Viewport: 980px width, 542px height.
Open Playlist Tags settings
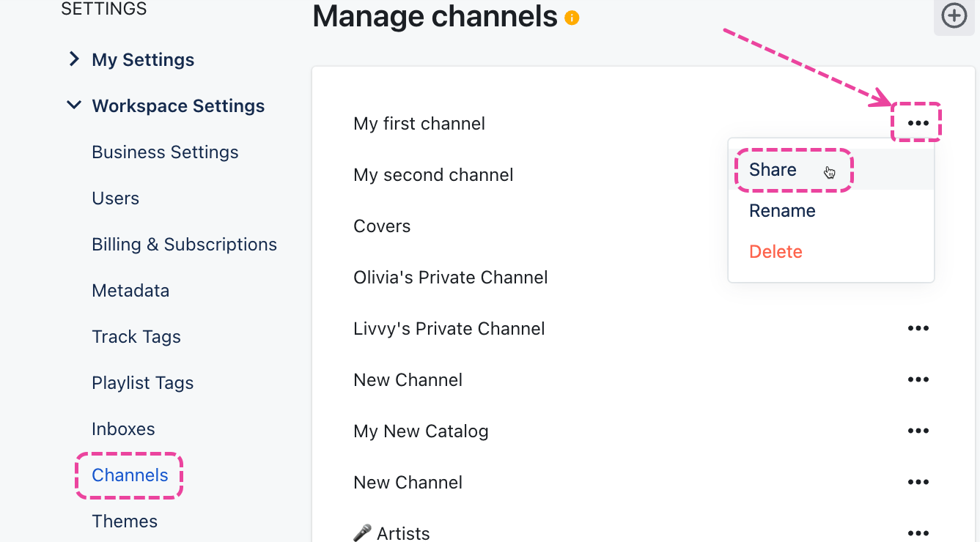click(x=143, y=383)
